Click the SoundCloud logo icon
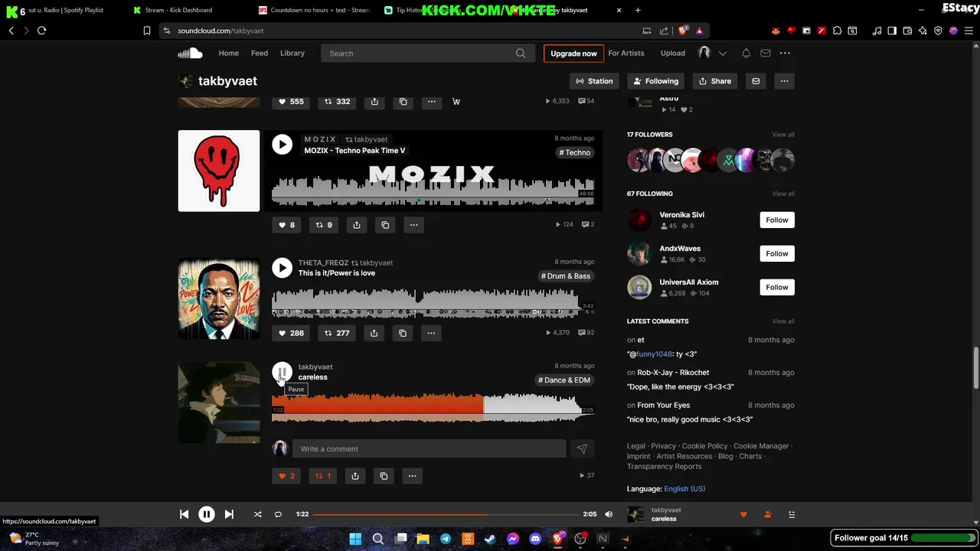This screenshot has width=980, height=551. coord(190,53)
